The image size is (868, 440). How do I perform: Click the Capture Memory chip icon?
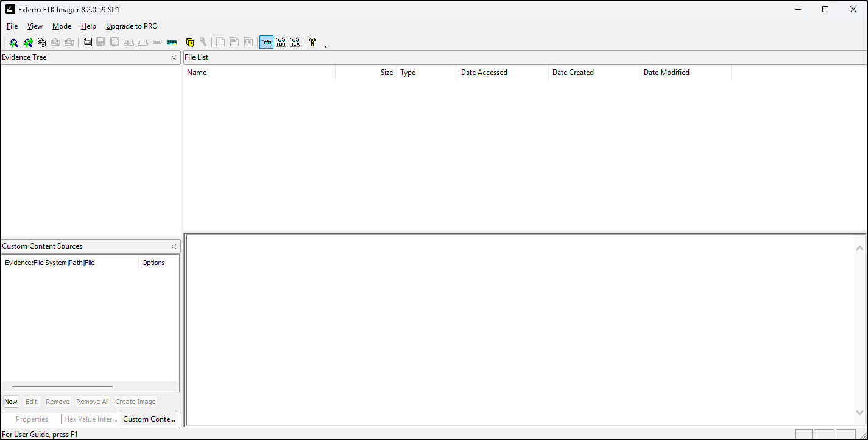(172, 42)
